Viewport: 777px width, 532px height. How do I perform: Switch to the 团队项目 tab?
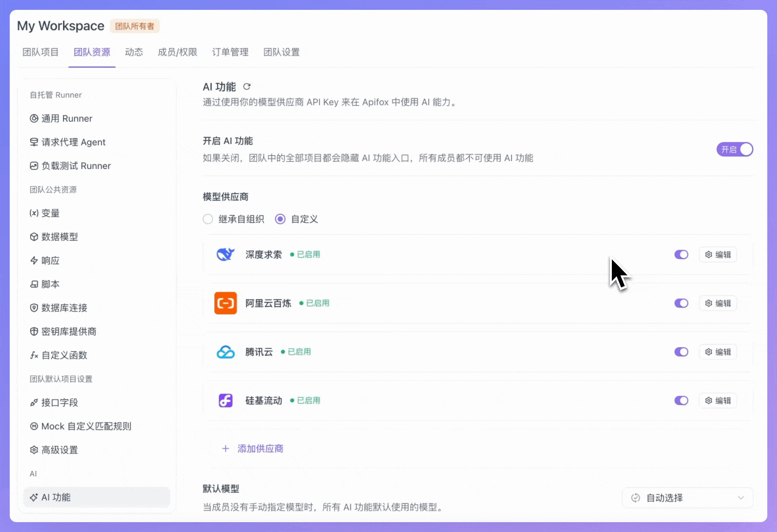(40, 52)
